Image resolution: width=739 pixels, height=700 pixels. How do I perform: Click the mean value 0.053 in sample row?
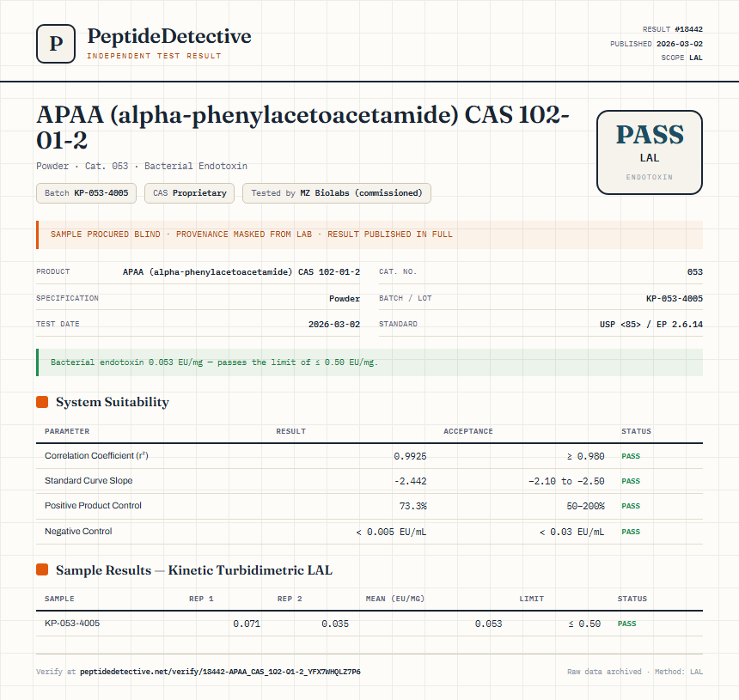click(x=488, y=624)
